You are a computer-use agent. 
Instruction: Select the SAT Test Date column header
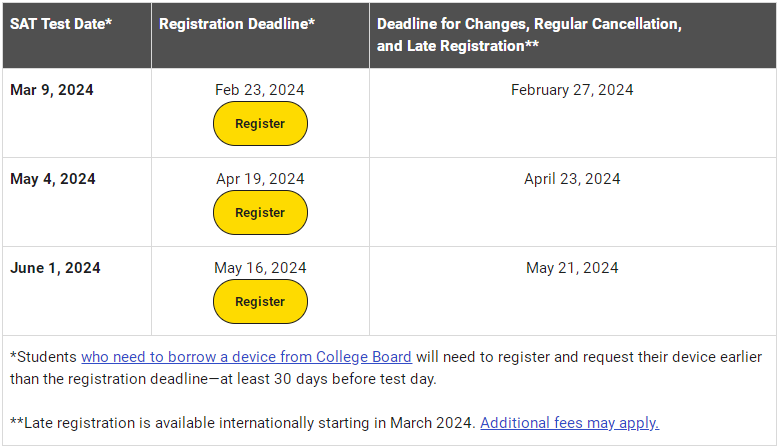pos(77,35)
